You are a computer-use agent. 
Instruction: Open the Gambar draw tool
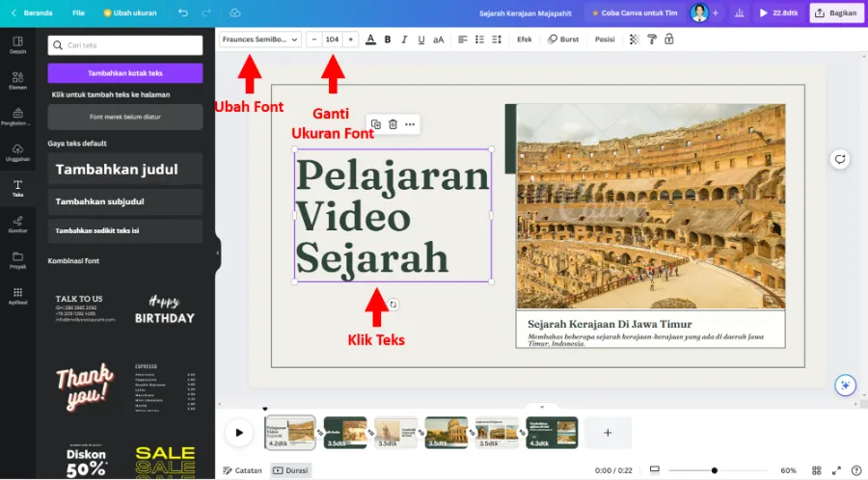pyautogui.click(x=17, y=224)
